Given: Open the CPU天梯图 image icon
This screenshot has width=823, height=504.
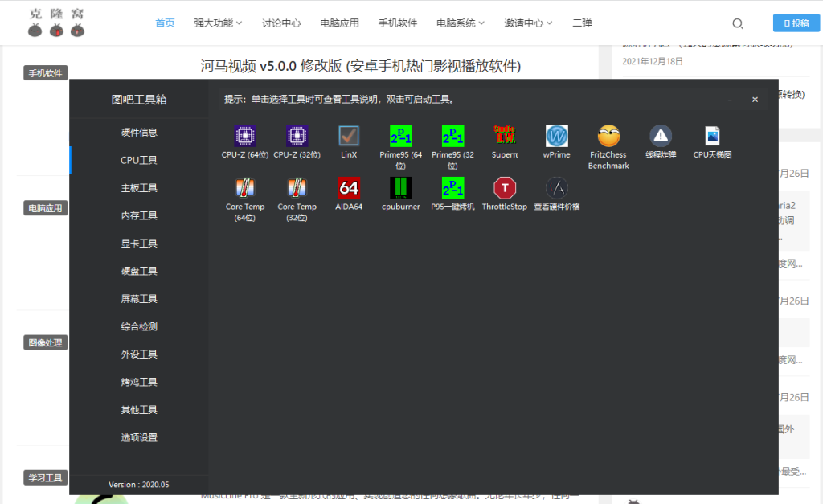Looking at the screenshot, I should coord(712,136).
